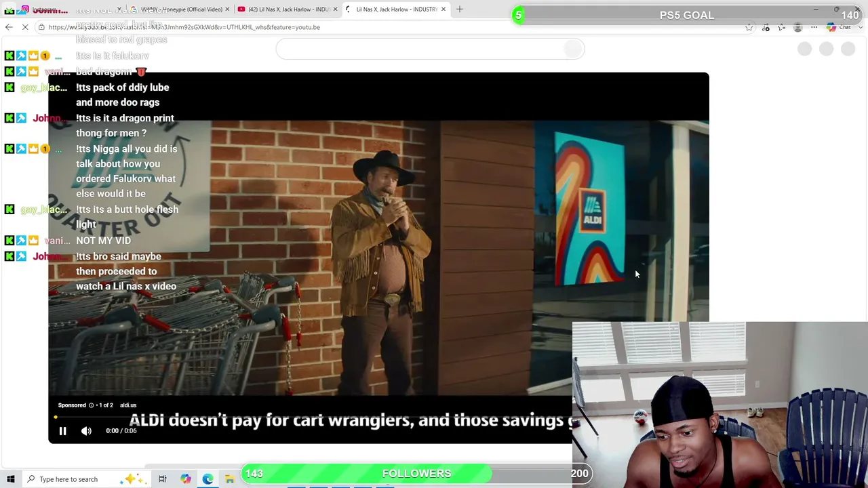The image size is (868, 488).
Task: Open the Windows Start menu
Action: tap(10, 479)
